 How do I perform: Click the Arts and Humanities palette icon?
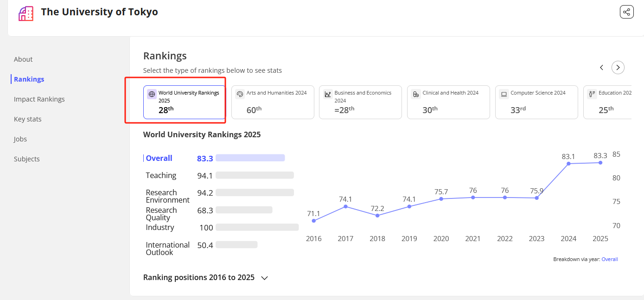click(x=240, y=94)
